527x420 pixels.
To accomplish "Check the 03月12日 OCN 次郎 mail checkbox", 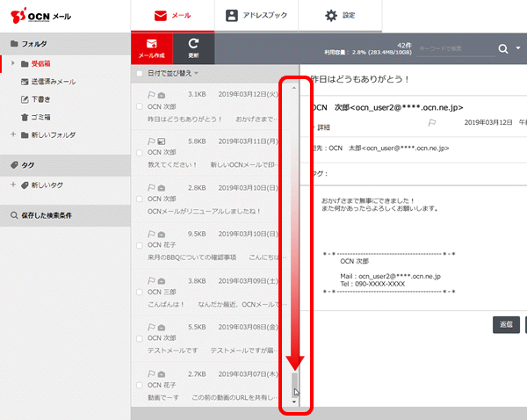I will point(139,106).
